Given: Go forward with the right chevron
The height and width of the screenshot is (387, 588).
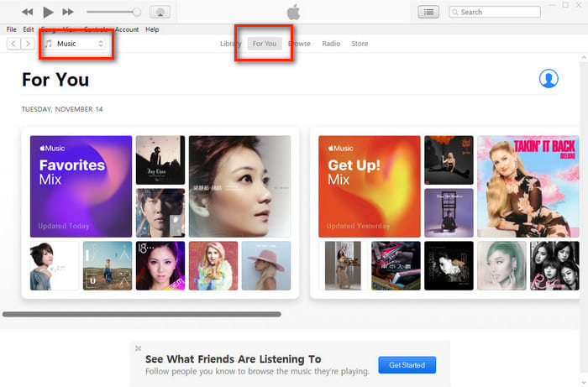Looking at the screenshot, I should point(28,44).
